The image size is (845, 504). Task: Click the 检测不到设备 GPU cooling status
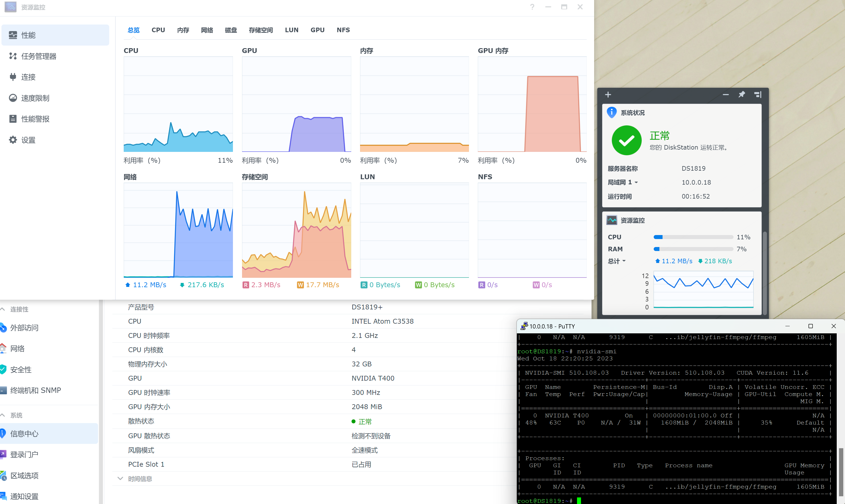tap(371, 436)
